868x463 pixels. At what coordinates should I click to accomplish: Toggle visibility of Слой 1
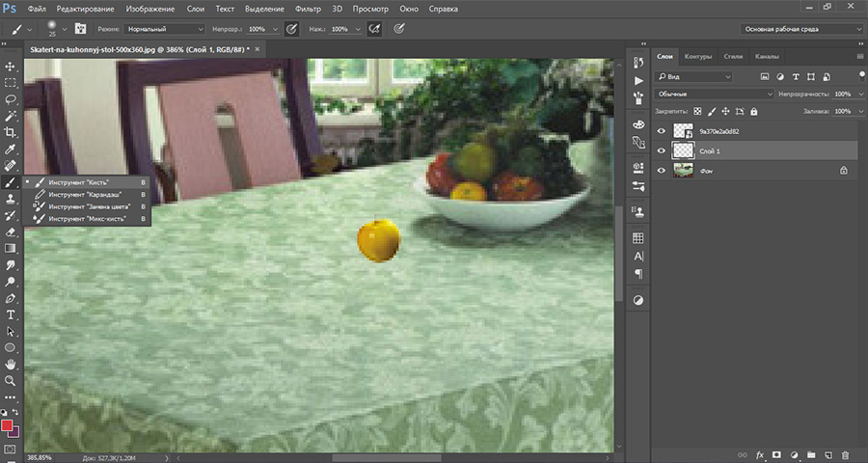tap(662, 150)
